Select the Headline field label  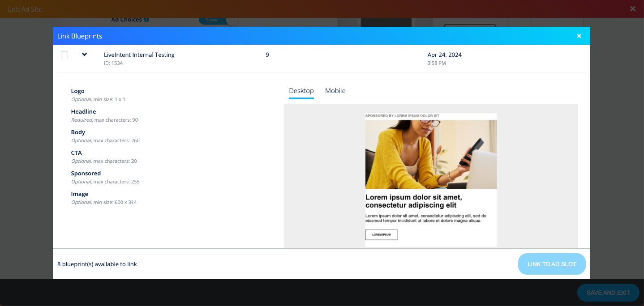click(83, 111)
